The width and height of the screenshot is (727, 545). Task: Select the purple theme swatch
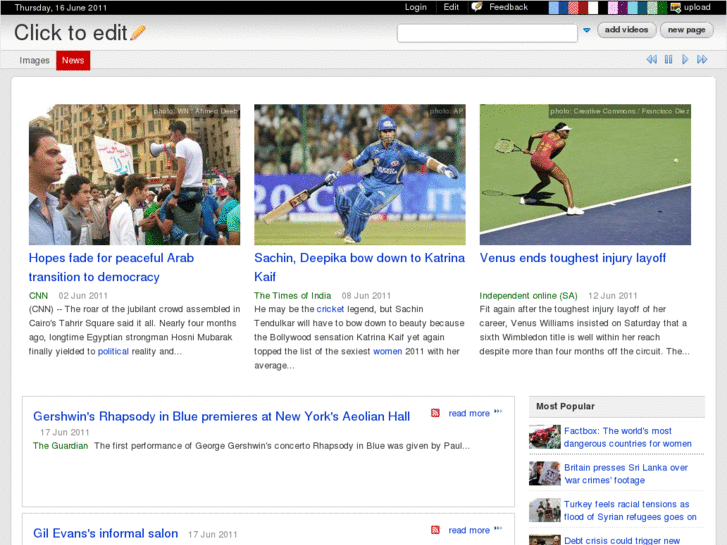(x=623, y=7)
